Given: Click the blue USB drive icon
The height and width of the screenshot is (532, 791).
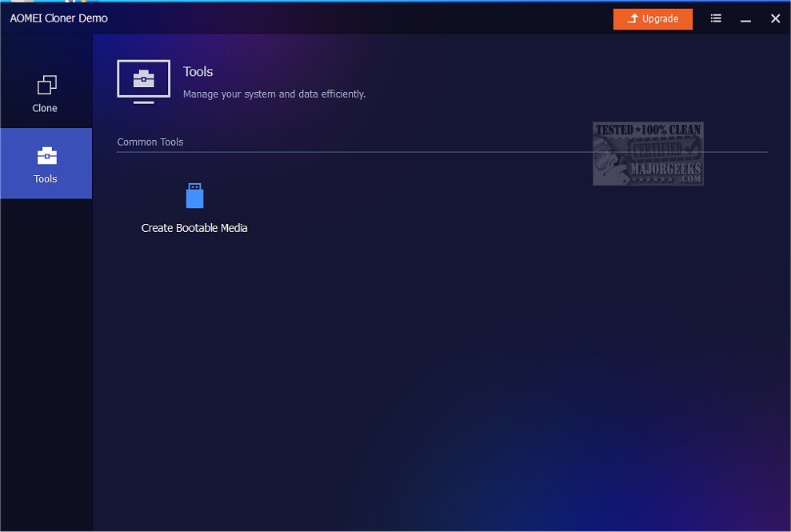Looking at the screenshot, I should point(194,195).
